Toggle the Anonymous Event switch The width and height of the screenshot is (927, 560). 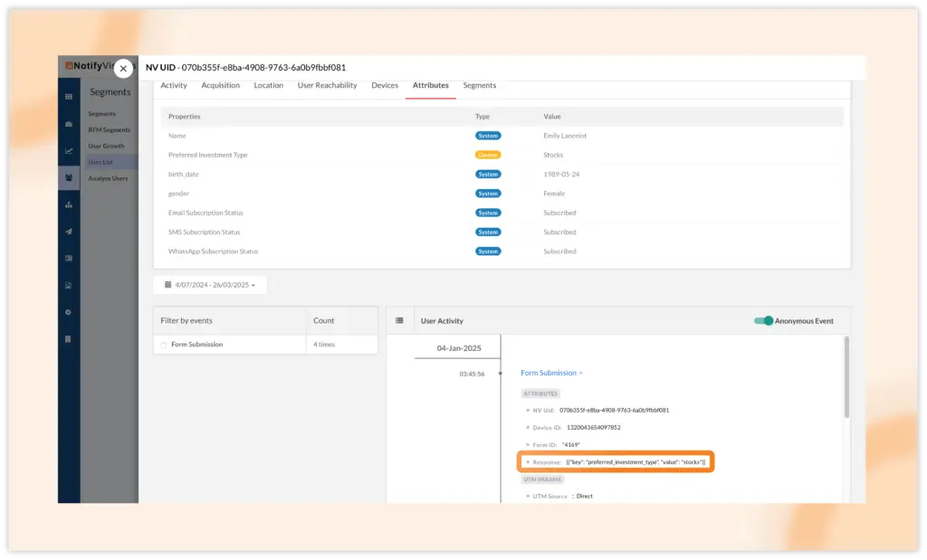tap(764, 320)
